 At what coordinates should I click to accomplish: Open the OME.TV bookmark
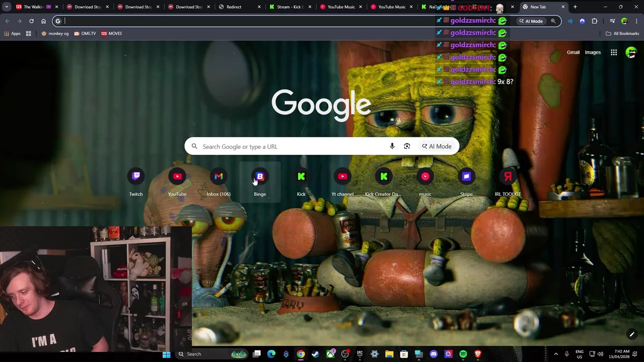point(85,34)
